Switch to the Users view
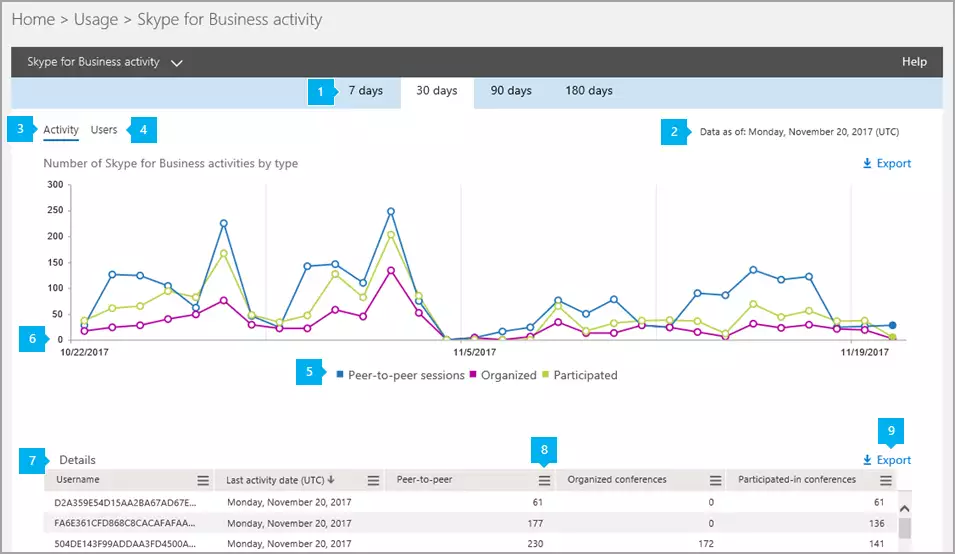 (104, 130)
